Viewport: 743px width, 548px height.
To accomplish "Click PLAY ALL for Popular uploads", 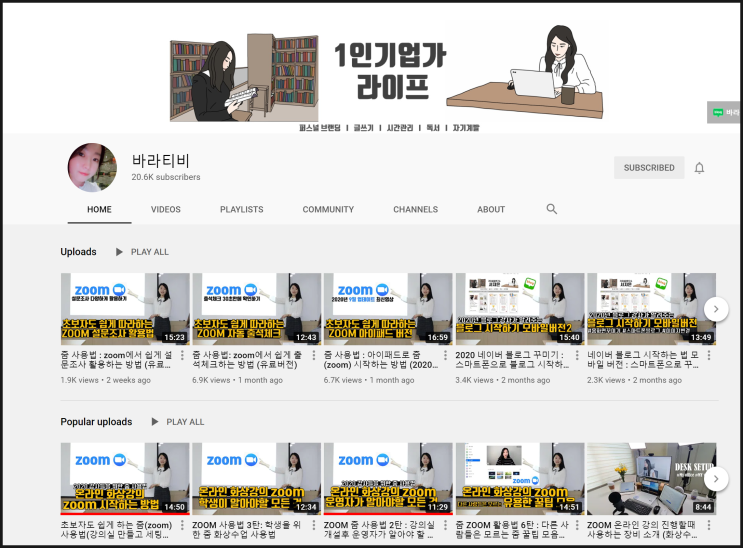I will (x=185, y=422).
